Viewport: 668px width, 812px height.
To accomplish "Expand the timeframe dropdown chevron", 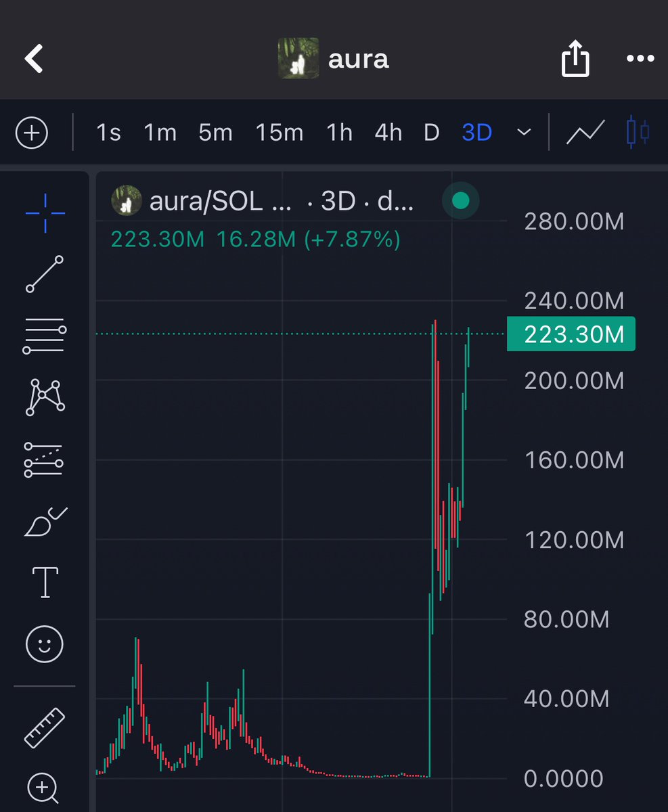I will (x=524, y=133).
